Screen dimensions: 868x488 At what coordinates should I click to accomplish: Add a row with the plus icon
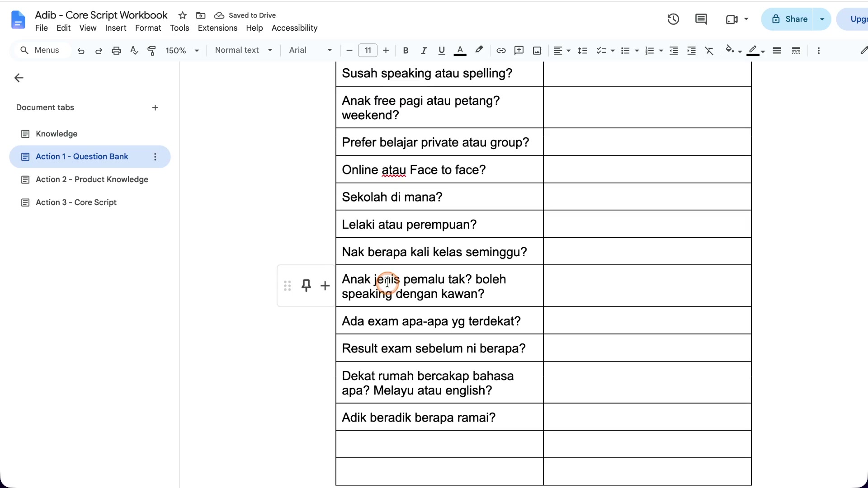tap(325, 286)
